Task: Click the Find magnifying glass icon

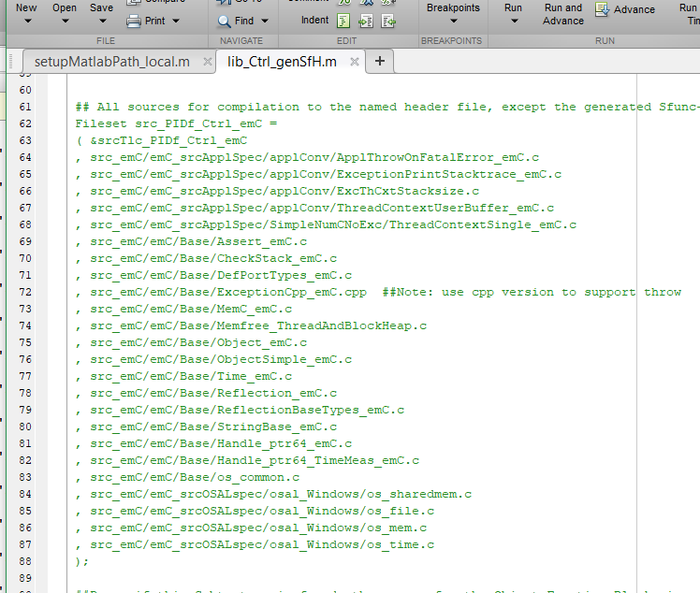Action: pos(224,21)
